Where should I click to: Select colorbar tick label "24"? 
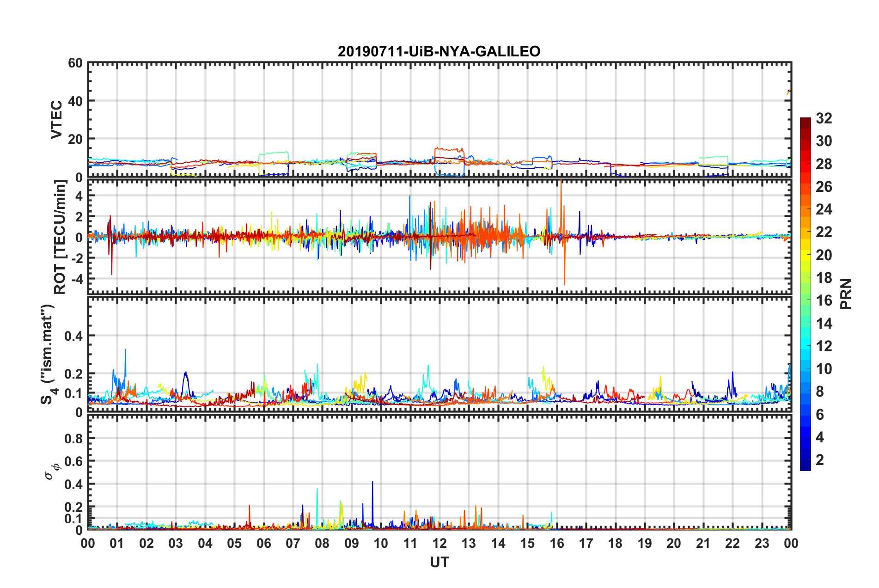pyautogui.click(x=824, y=209)
